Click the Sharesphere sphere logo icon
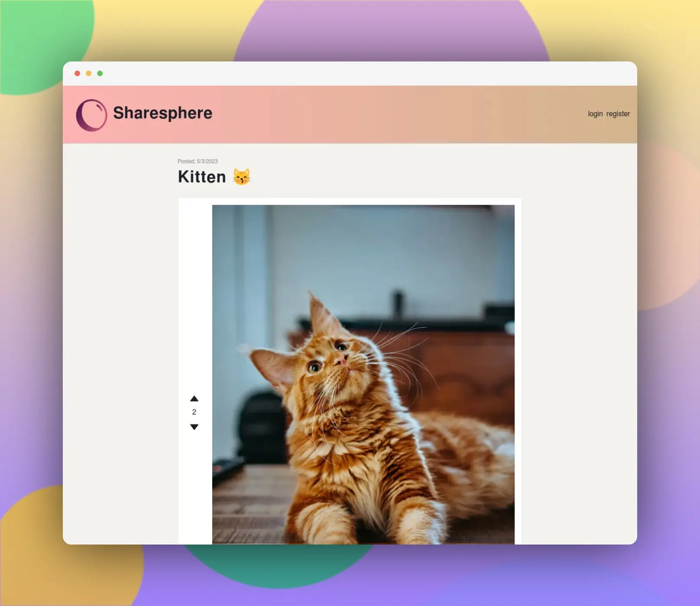The height and width of the screenshot is (606, 700). pos(91,115)
